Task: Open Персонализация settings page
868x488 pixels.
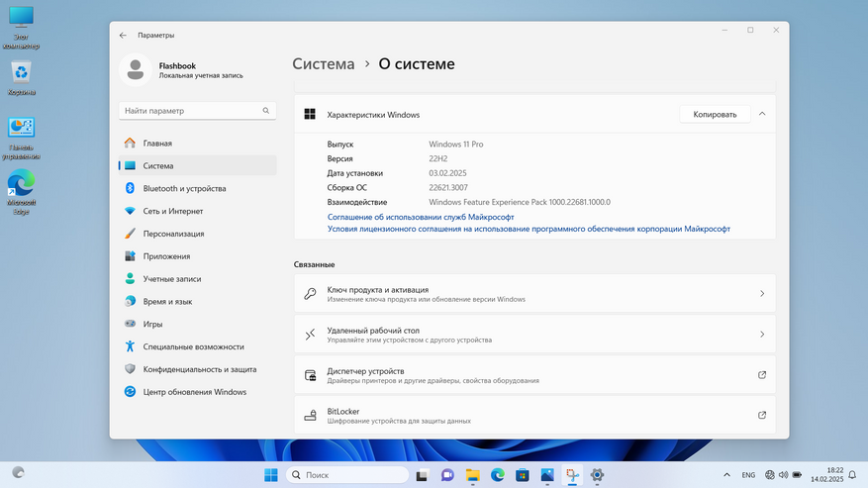Action: (173, 234)
